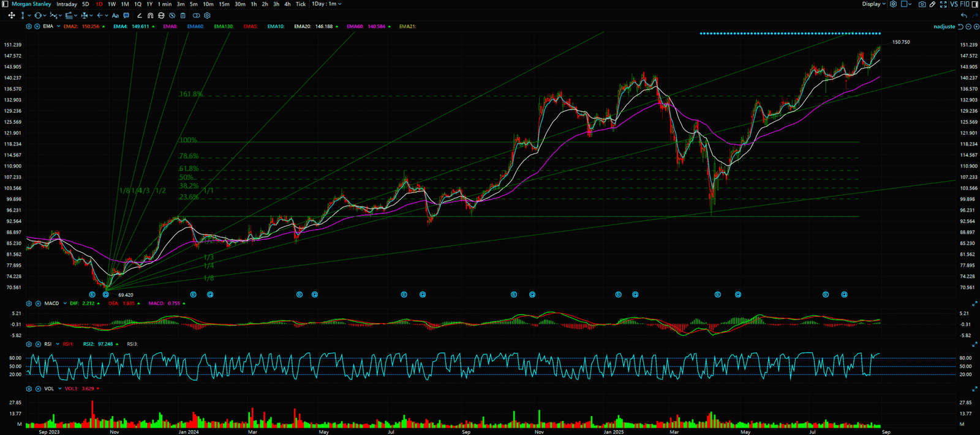Select the Intraday timeframe tab
The height and width of the screenshot is (435, 980).
pos(67,4)
